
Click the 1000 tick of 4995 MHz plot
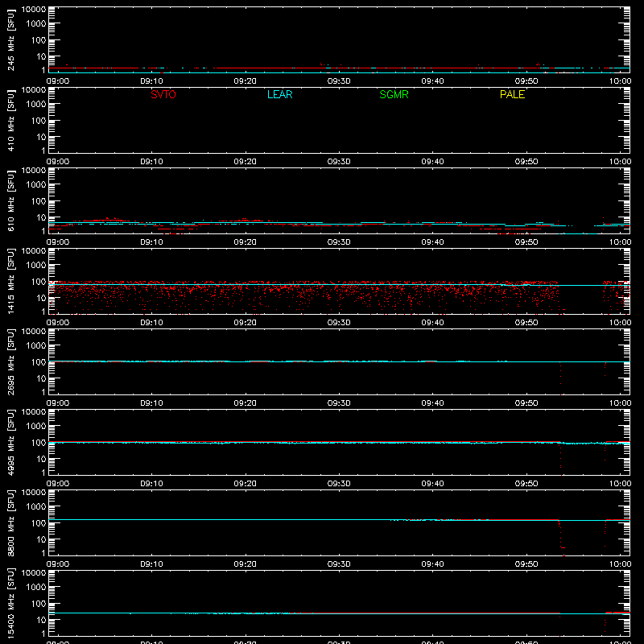click(x=36, y=427)
